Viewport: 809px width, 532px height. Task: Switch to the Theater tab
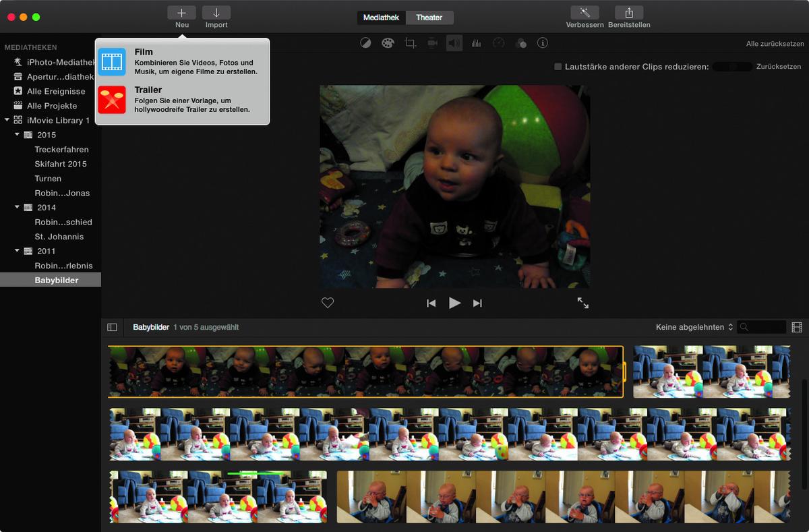point(429,18)
